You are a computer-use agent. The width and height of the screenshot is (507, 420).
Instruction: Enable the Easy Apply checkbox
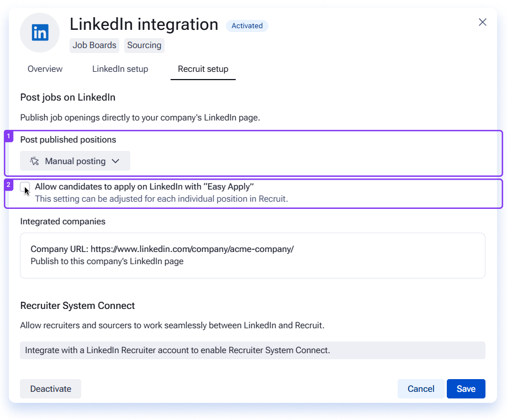25,187
